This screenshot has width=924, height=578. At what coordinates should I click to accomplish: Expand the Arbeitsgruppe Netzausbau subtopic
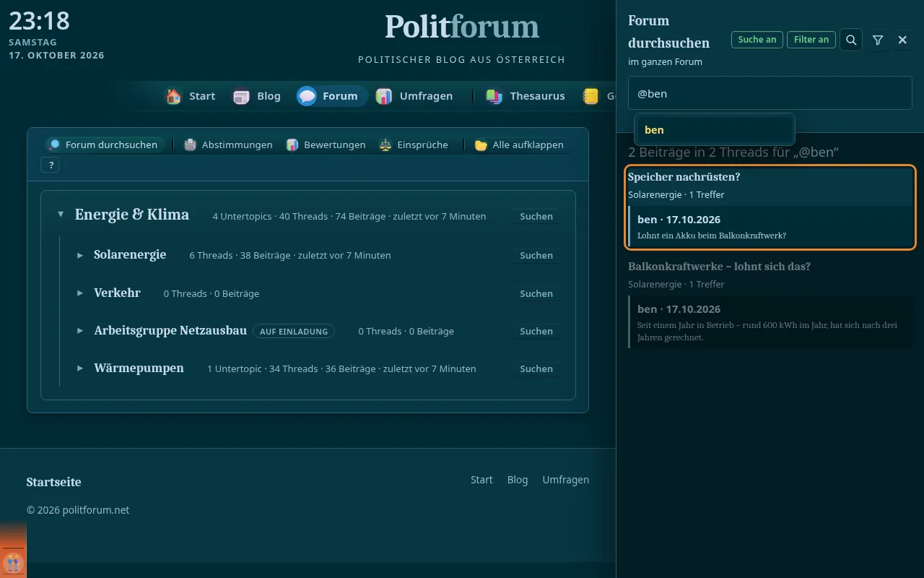80,331
